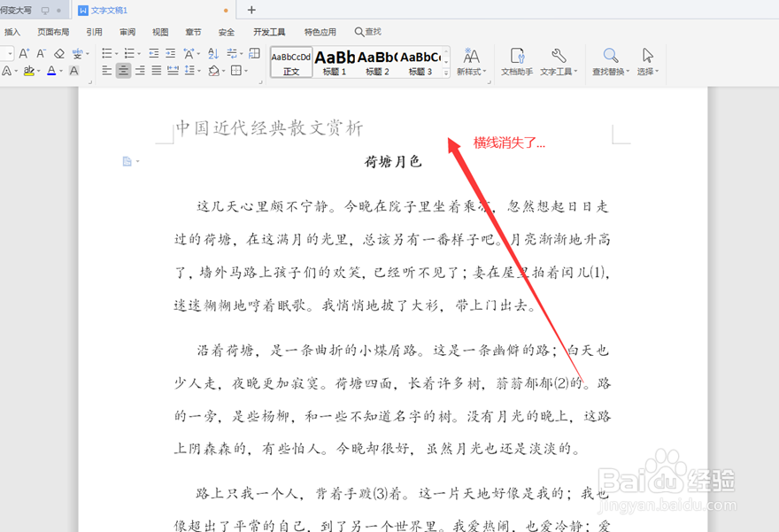Apply distributed alignment

pyautogui.click(x=173, y=71)
